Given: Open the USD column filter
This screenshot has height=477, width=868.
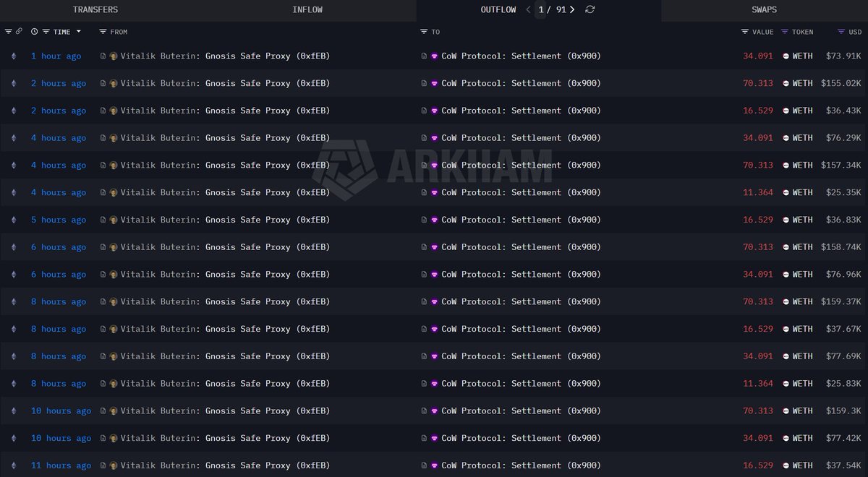Looking at the screenshot, I should 841,32.
